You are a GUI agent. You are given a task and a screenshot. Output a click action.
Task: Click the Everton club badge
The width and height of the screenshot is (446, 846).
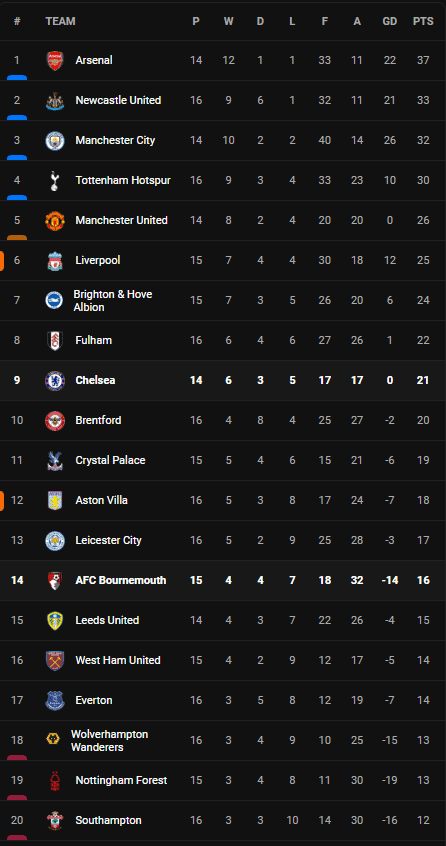click(54, 700)
